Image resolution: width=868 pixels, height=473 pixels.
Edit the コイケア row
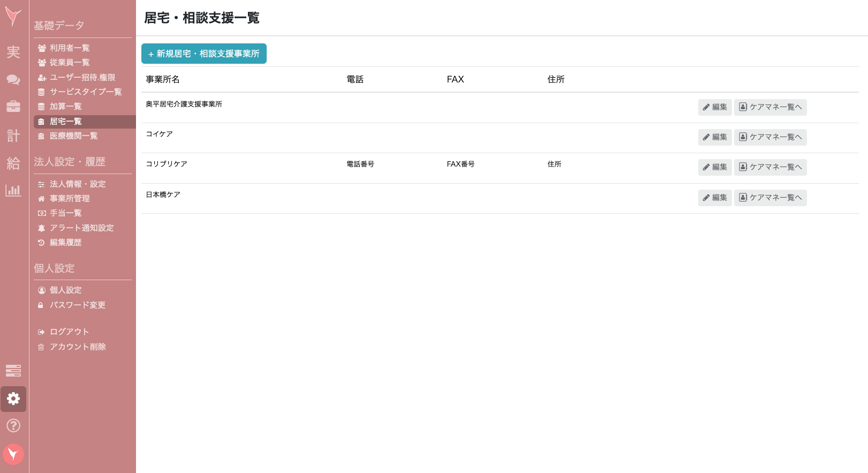point(715,137)
